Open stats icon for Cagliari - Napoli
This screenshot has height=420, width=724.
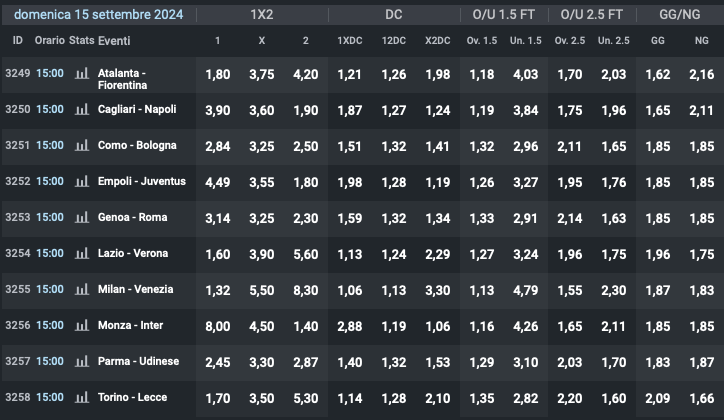click(82, 110)
